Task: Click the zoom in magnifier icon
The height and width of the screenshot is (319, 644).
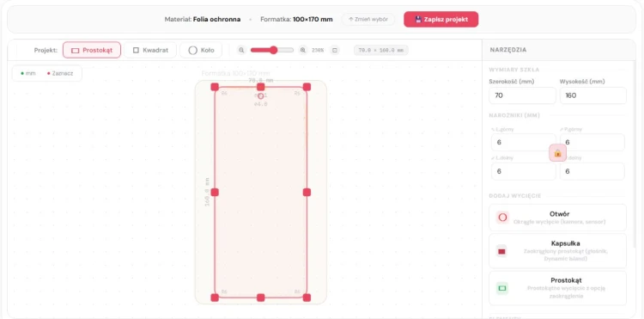Action: (x=303, y=50)
